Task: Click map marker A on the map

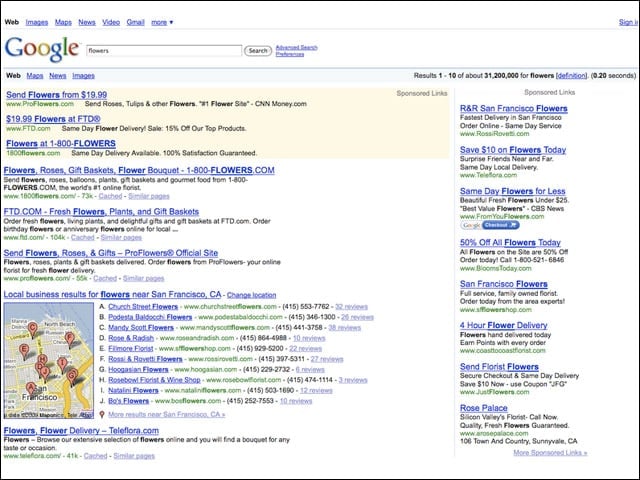Action: click(x=31, y=388)
